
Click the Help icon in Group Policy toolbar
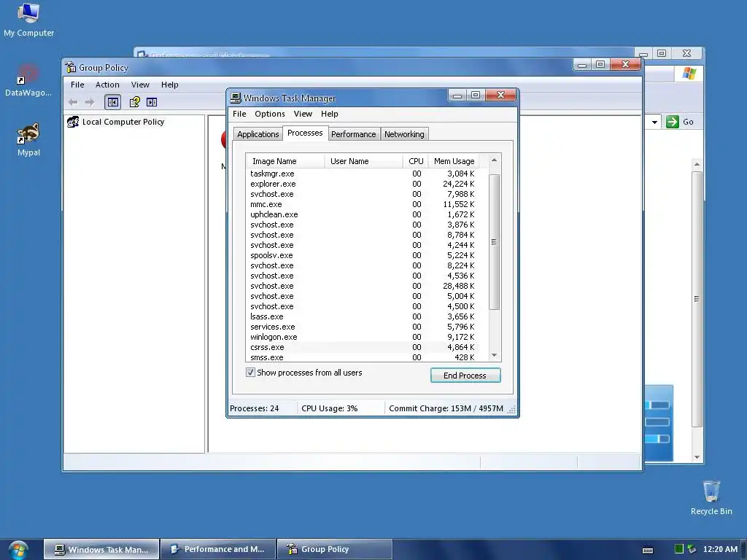coord(134,102)
